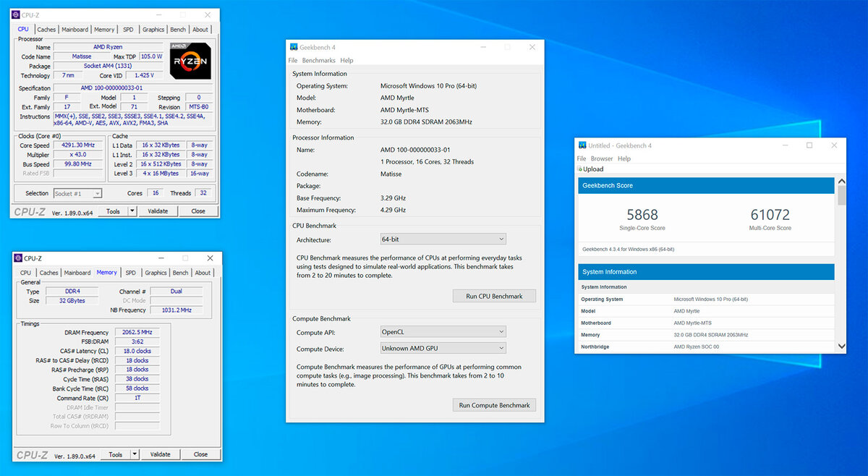The height and width of the screenshot is (476, 868).
Task: Click the Threads count field showing 32
Action: [x=203, y=194]
